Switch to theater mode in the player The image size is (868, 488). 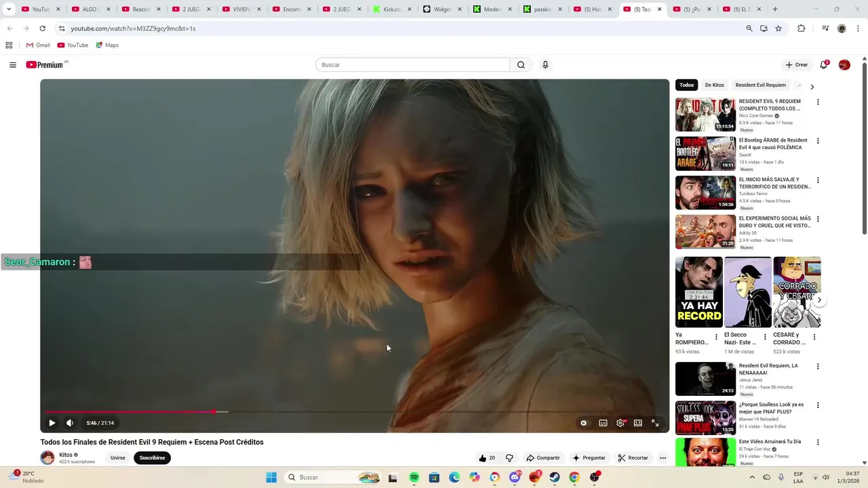pyautogui.click(x=638, y=423)
